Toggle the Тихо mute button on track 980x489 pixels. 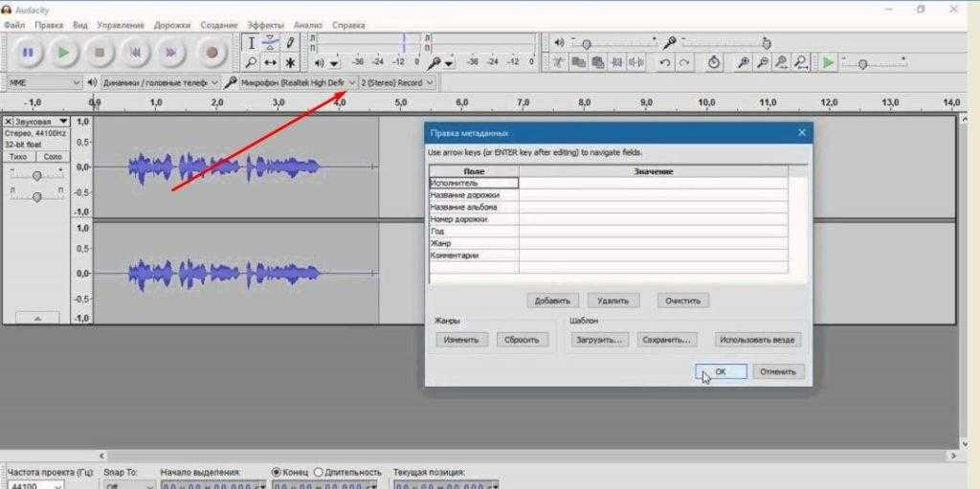point(18,156)
